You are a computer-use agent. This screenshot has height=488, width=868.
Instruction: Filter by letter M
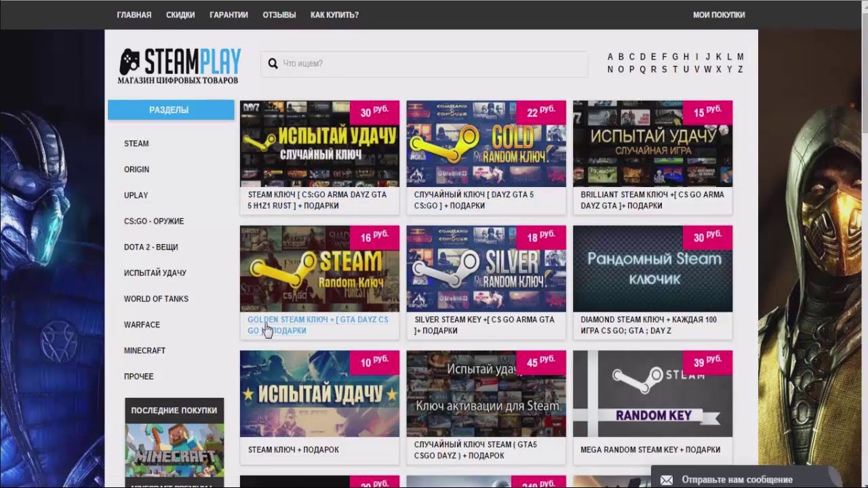[x=740, y=57]
